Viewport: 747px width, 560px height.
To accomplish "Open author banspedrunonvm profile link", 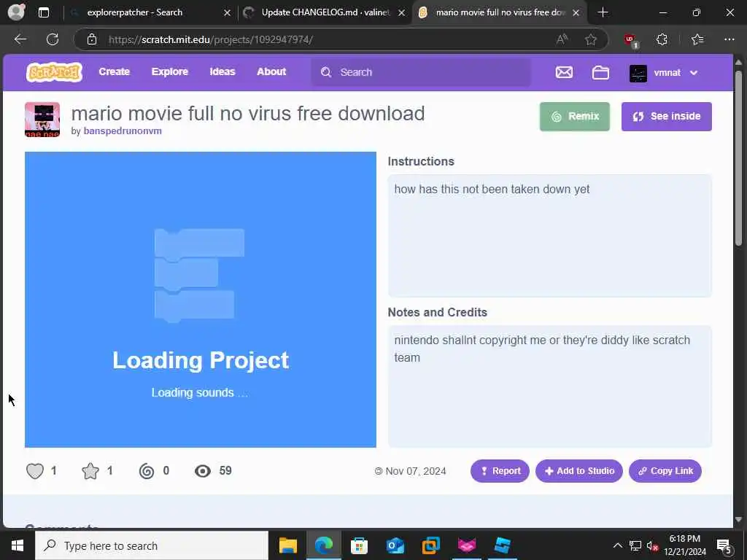I will (123, 131).
